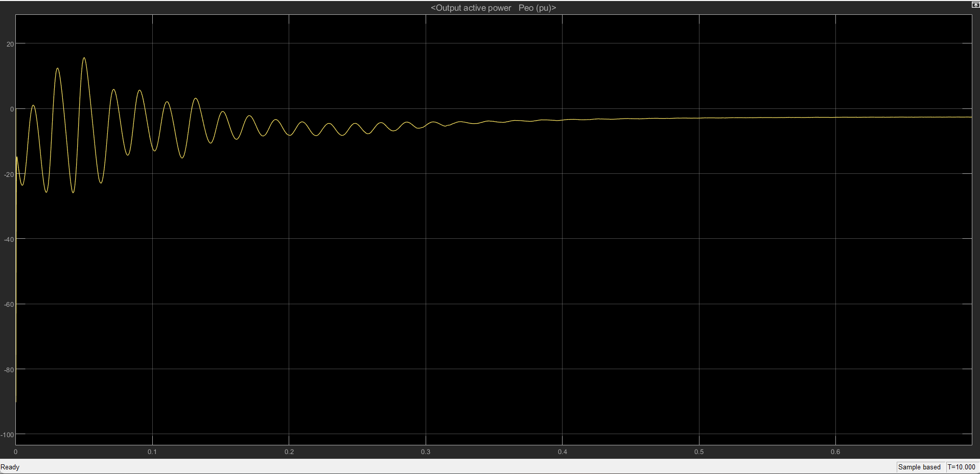This screenshot has height=474, width=980.
Task: Click the time-axis tick label '0.3'
Action: point(426,452)
